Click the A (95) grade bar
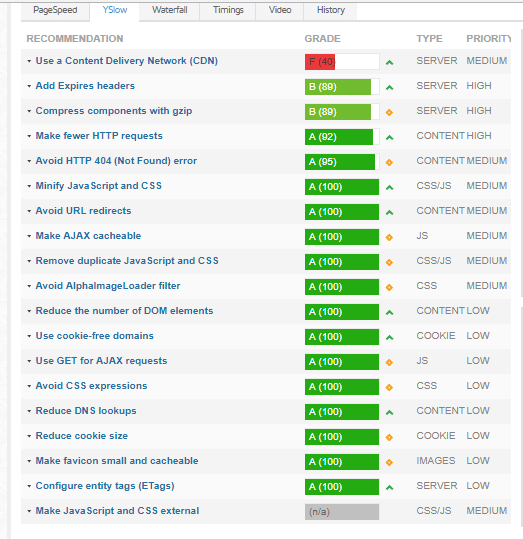523x539 pixels. tap(342, 162)
